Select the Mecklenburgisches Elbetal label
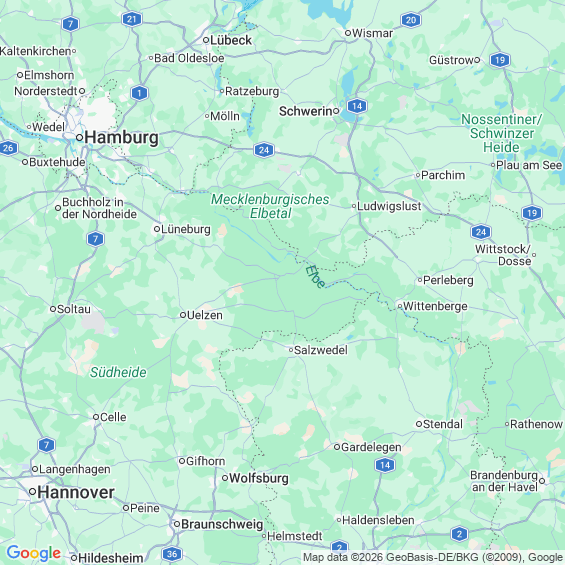 [x=270, y=206]
